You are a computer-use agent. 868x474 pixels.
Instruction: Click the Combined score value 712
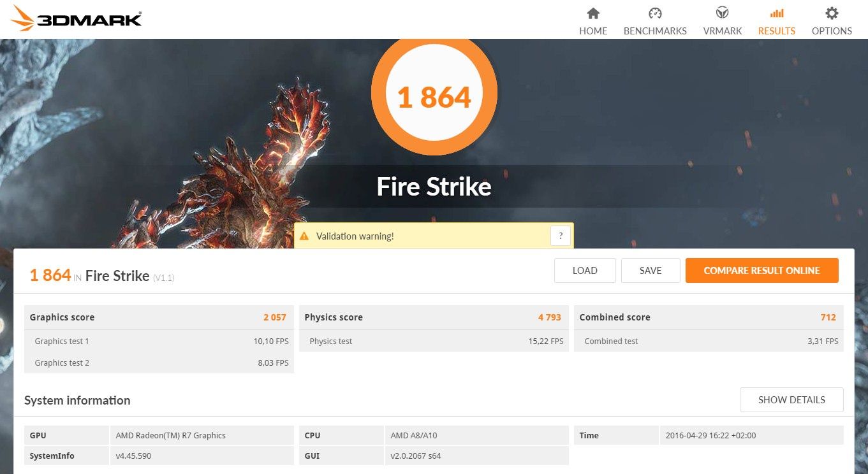[828, 317]
